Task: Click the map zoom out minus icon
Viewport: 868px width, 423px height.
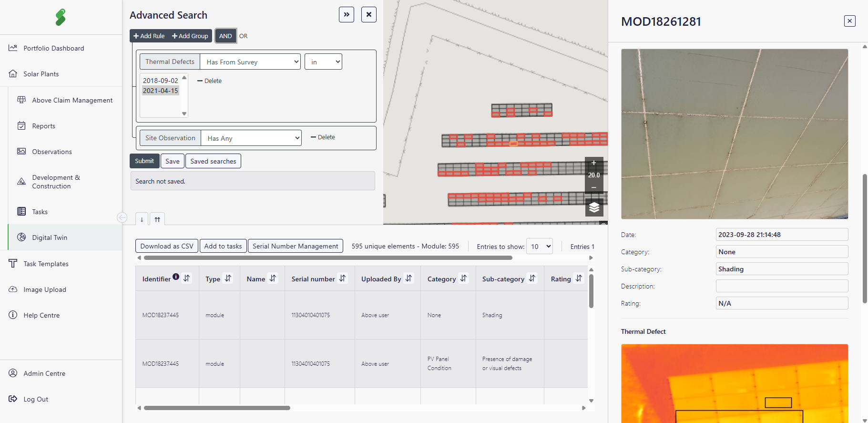Action: pos(594,187)
